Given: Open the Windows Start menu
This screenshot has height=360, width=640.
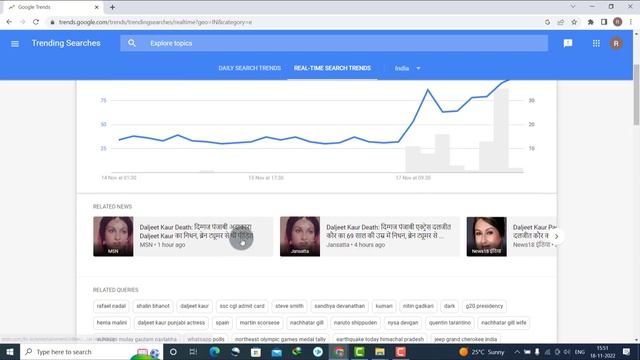Looking at the screenshot, I should [x=10, y=352].
